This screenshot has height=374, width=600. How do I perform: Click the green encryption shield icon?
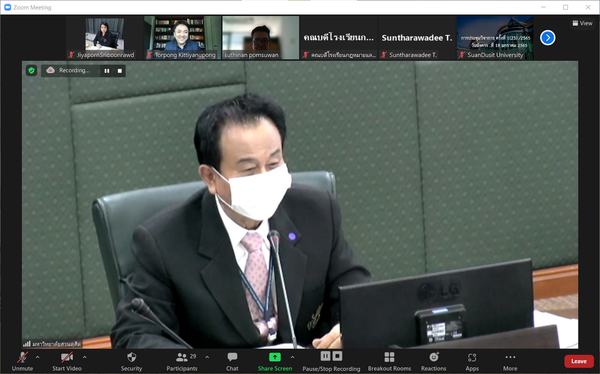coord(31,70)
